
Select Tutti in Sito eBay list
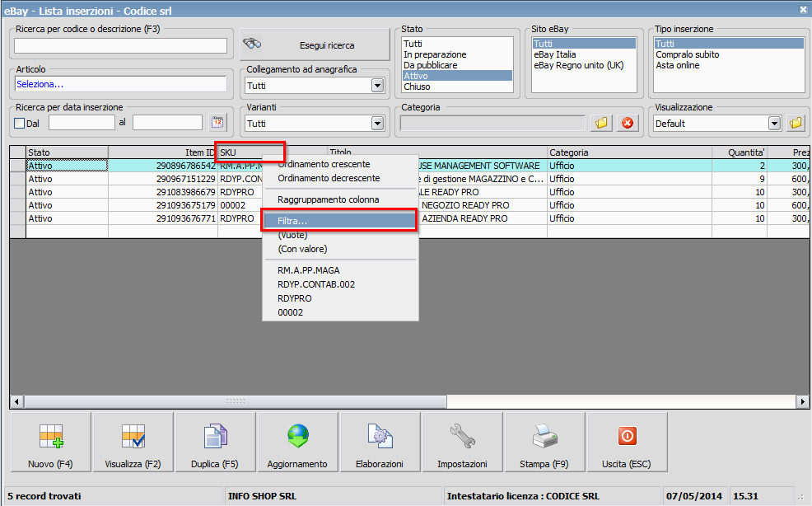coord(584,44)
